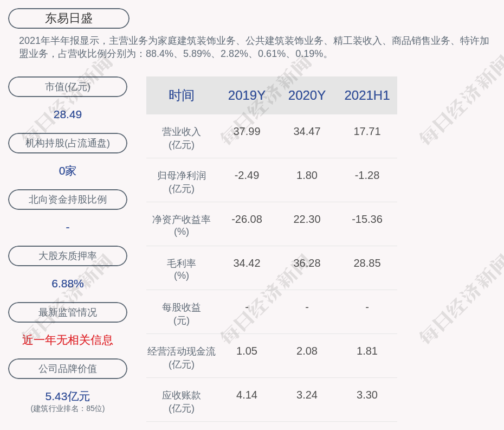
Task: Click the 大股东质押率 label pill
Action: click(x=68, y=256)
